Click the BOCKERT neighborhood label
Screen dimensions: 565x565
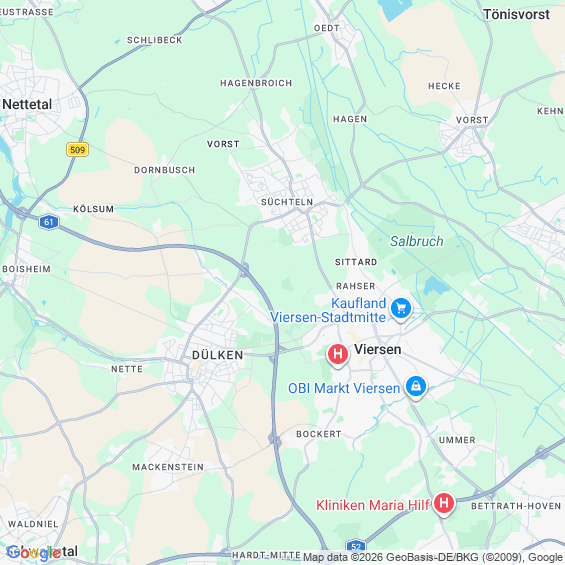pos(319,434)
